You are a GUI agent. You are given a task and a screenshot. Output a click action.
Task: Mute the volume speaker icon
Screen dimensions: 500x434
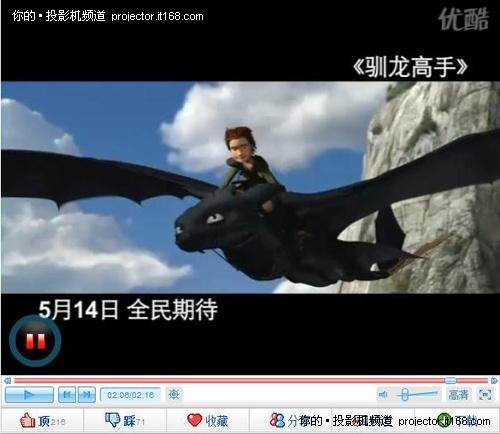pyautogui.click(x=383, y=395)
